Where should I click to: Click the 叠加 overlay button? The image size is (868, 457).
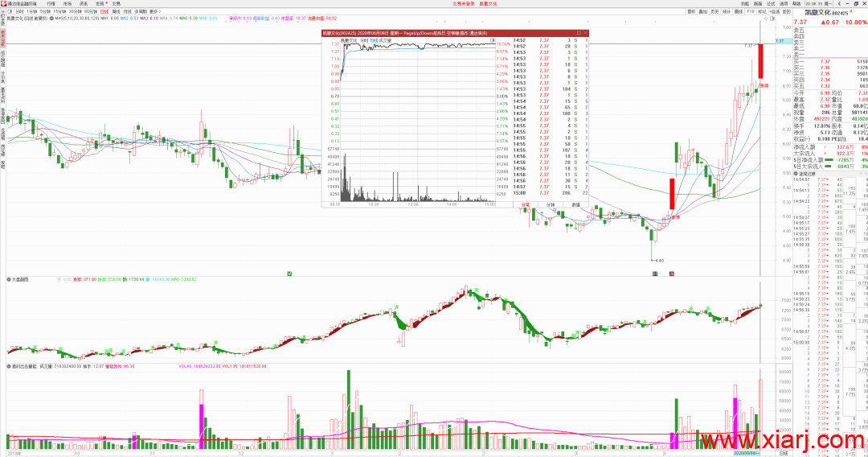point(703,11)
